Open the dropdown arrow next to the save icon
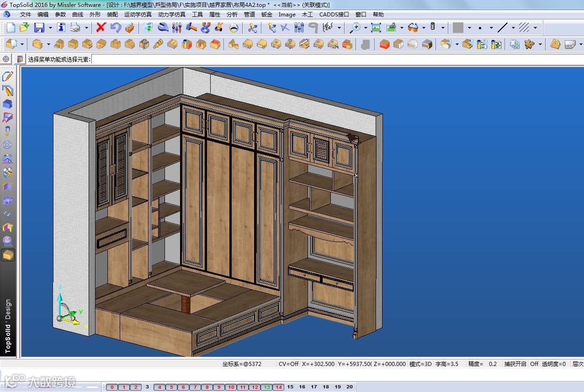Screen dimensions: 584x392 coord(50,28)
